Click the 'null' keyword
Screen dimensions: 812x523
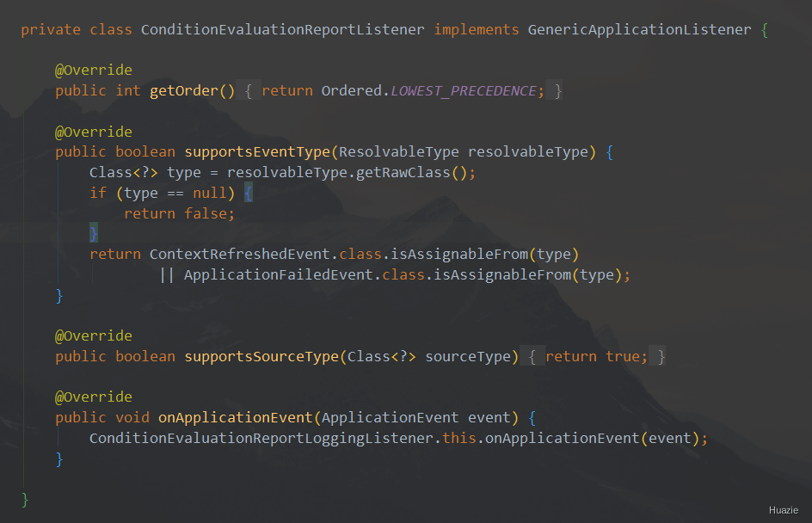pyautogui.click(x=210, y=193)
